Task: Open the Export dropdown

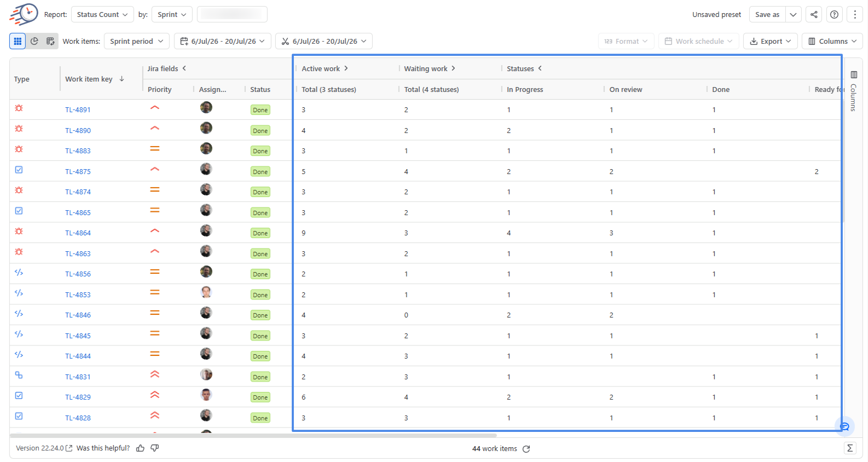Action: tap(771, 41)
